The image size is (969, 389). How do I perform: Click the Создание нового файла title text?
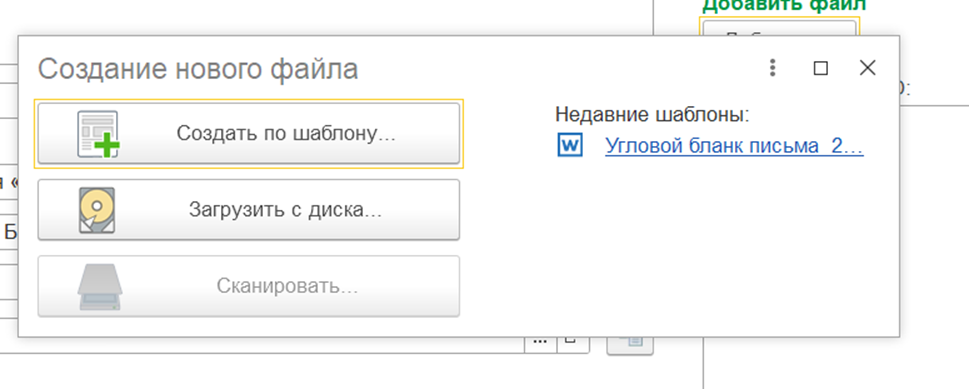tap(198, 69)
